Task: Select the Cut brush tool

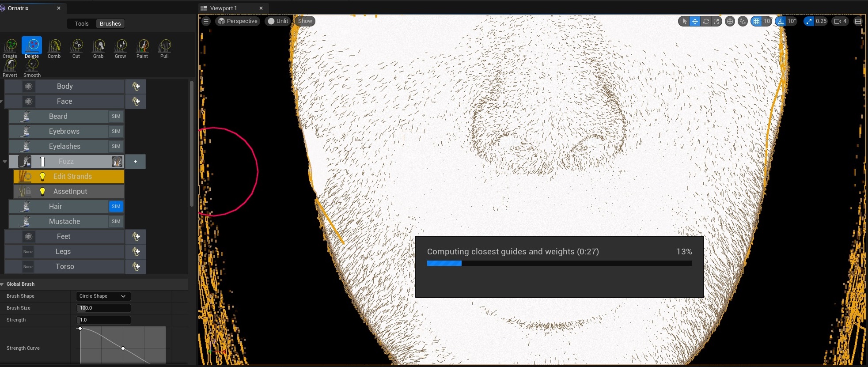Action: (76, 48)
